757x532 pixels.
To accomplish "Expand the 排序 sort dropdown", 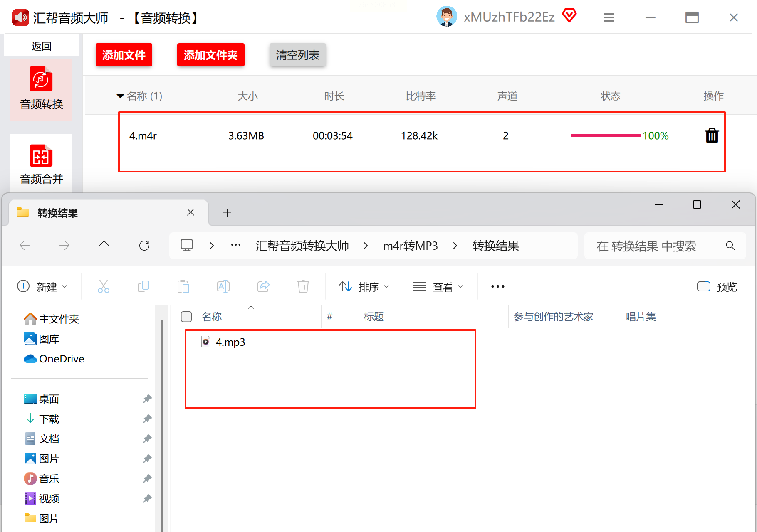I will [364, 287].
